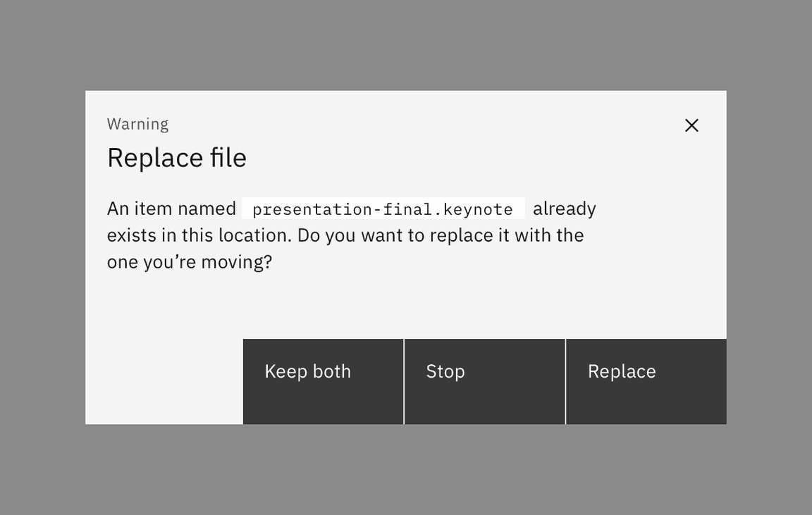Click the Warning label
Image resolution: width=812 pixels, height=515 pixels.
pos(137,123)
